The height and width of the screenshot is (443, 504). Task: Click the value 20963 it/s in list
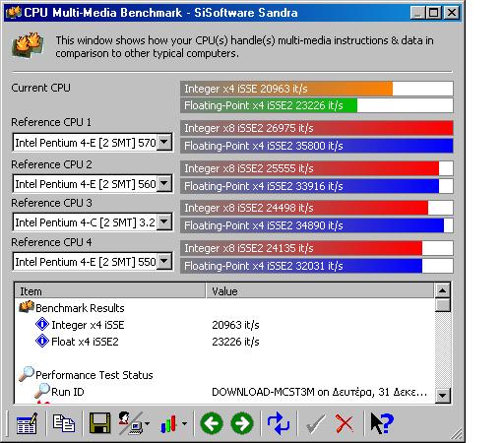click(x=235, y=325)
